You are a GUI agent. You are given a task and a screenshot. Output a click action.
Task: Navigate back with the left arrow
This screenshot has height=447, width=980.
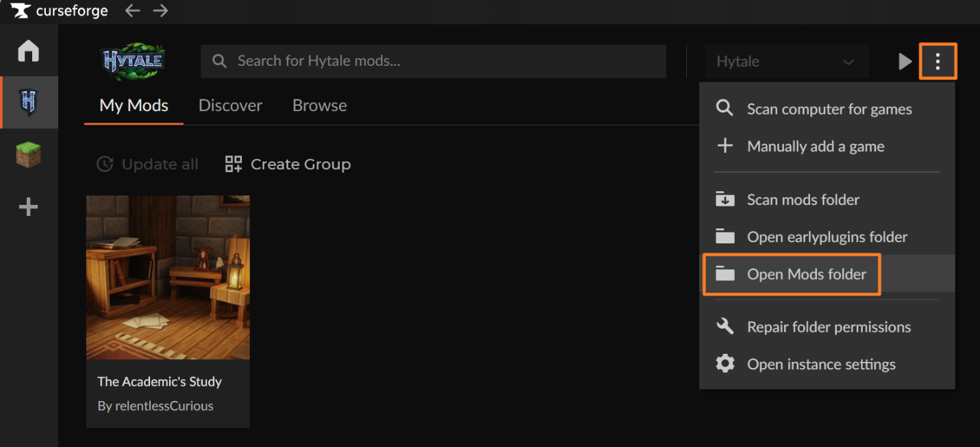pyautogui.click(x=133, y=11)
